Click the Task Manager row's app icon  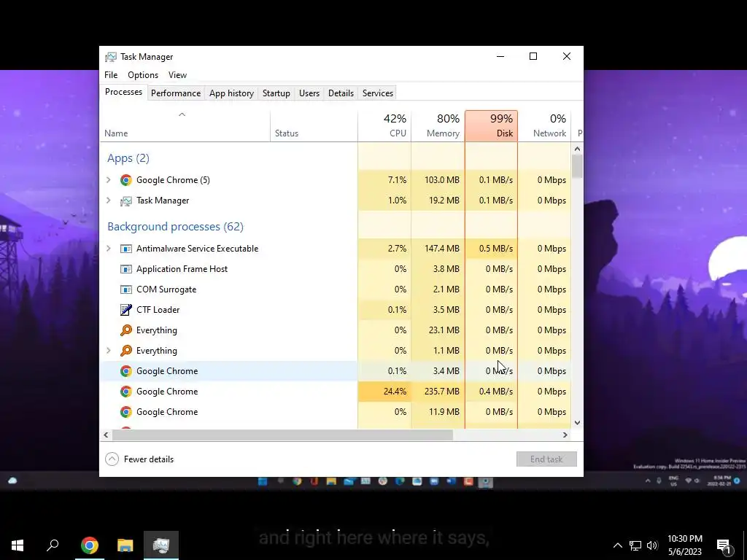pyautogui.click(x=125, y=201)
